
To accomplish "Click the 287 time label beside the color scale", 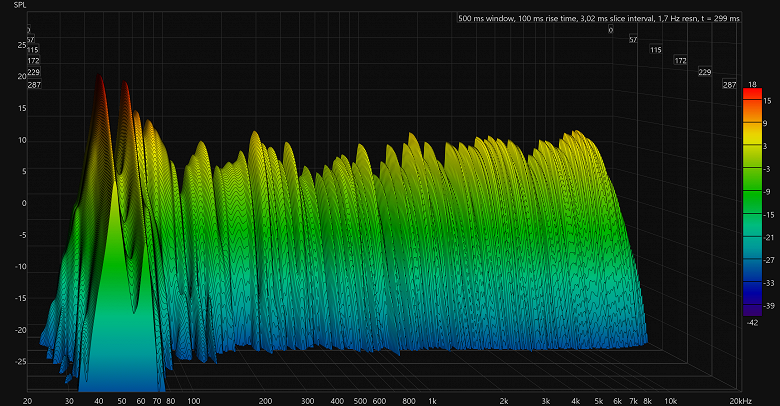I will pos(729,85).
